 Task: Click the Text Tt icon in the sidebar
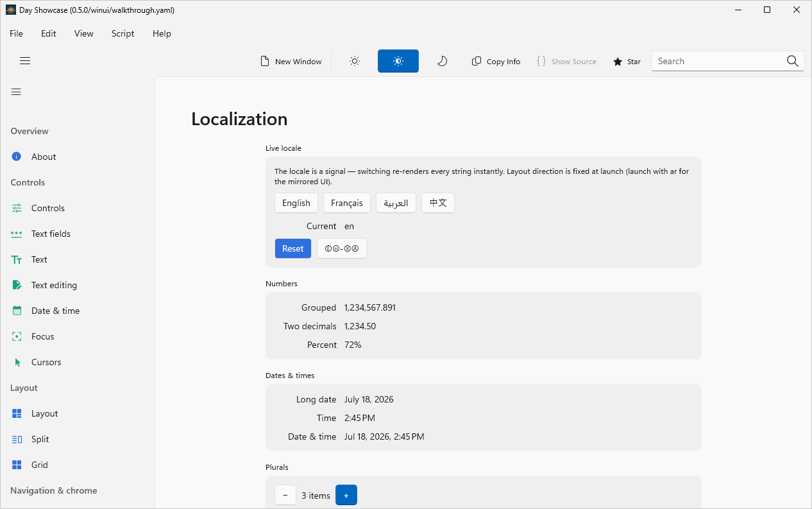(x=17, y=259)
